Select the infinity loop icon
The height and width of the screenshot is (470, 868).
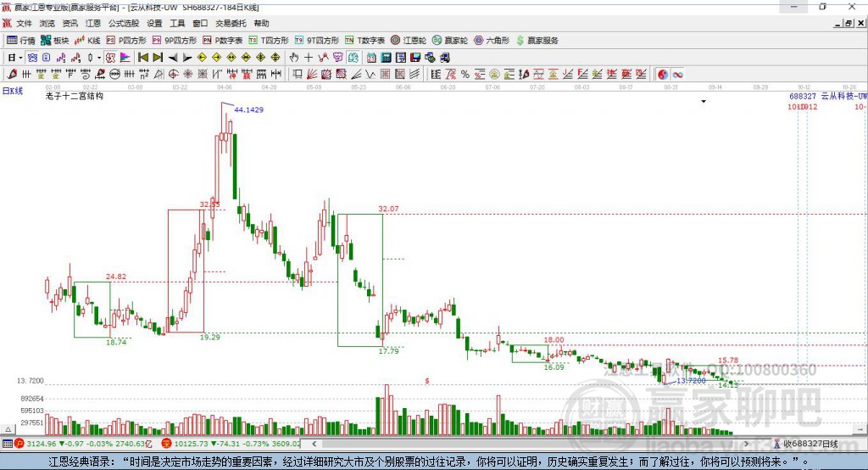coord(677,75)
